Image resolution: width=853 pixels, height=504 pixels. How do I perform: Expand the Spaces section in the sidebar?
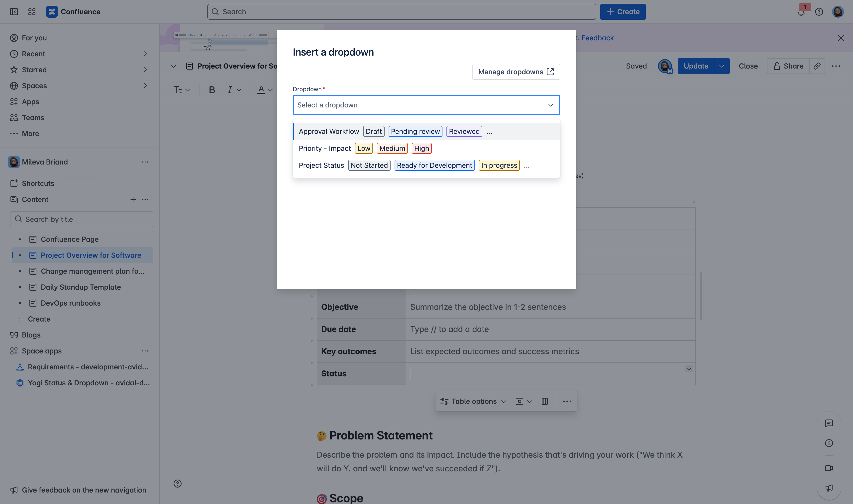pyautogui.click(x=145, y=85)
